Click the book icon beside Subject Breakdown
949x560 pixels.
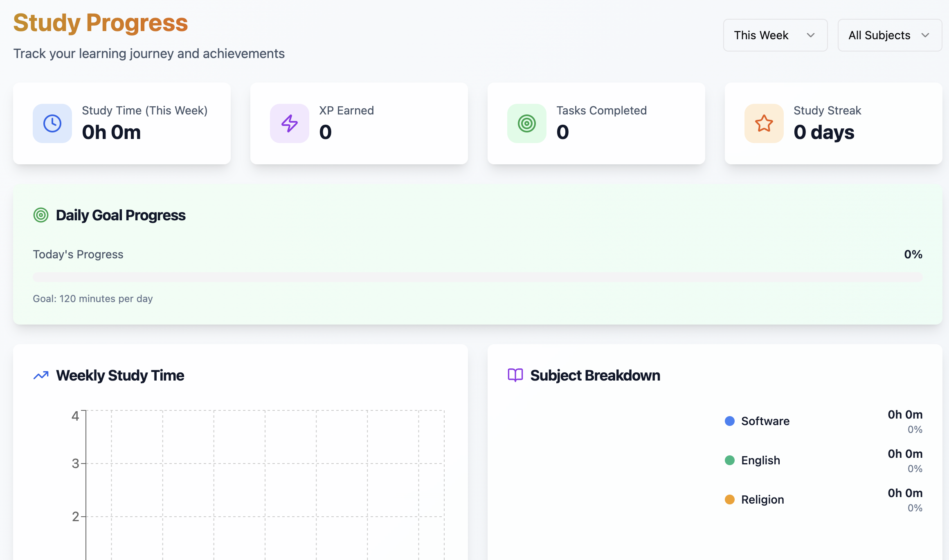point(515,375)
